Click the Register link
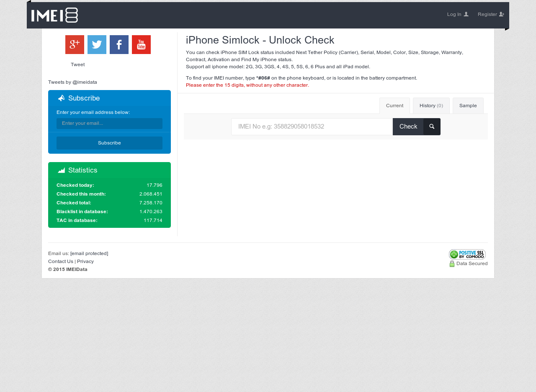The image size is (536, 392). point(491,14)
